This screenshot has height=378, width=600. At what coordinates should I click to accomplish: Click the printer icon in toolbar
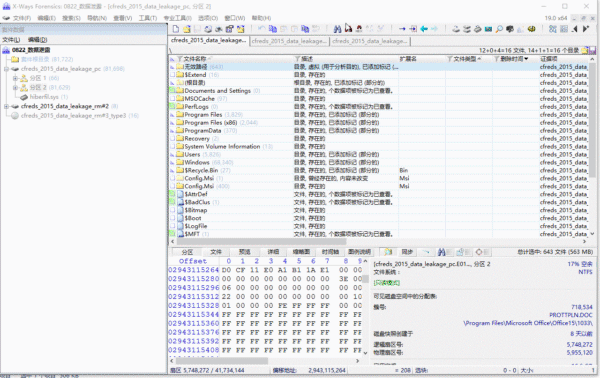point(208,29)
